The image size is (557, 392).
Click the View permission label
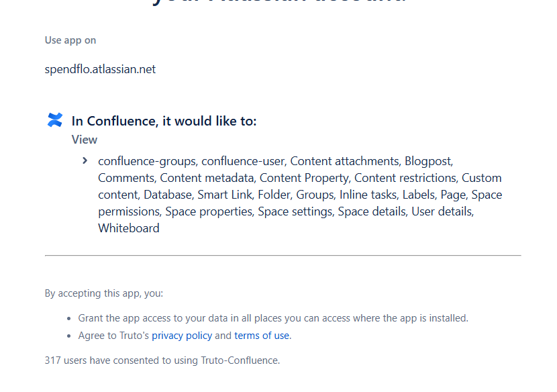pyautogui.click(x=85, y=140)
